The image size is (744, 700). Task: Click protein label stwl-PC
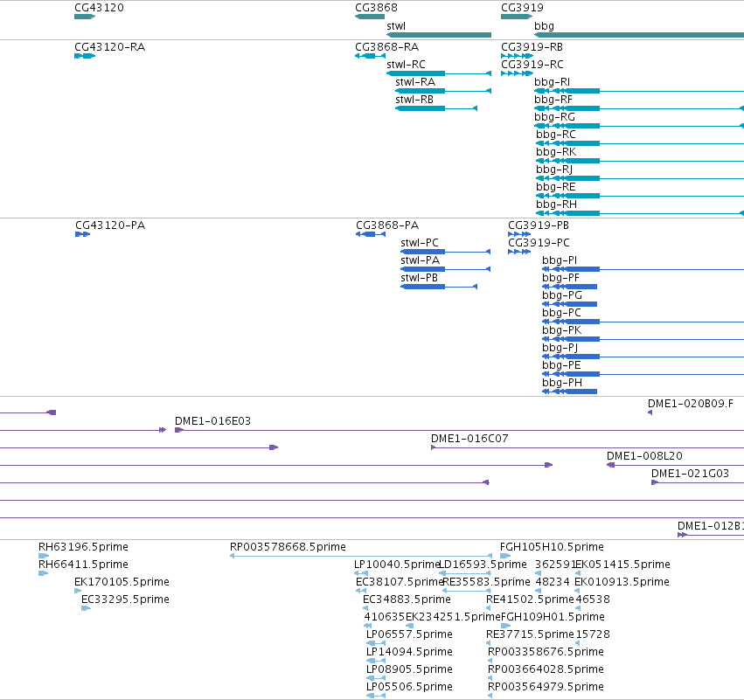[420, 243]
